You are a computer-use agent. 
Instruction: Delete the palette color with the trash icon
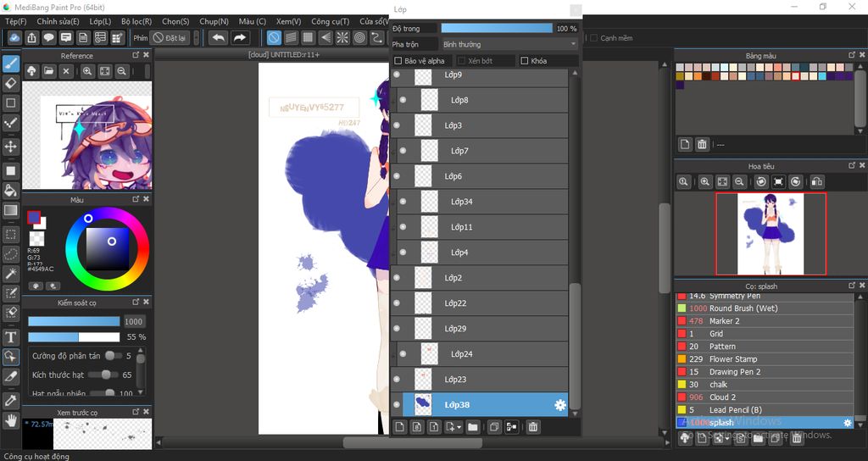coord(702,144)
